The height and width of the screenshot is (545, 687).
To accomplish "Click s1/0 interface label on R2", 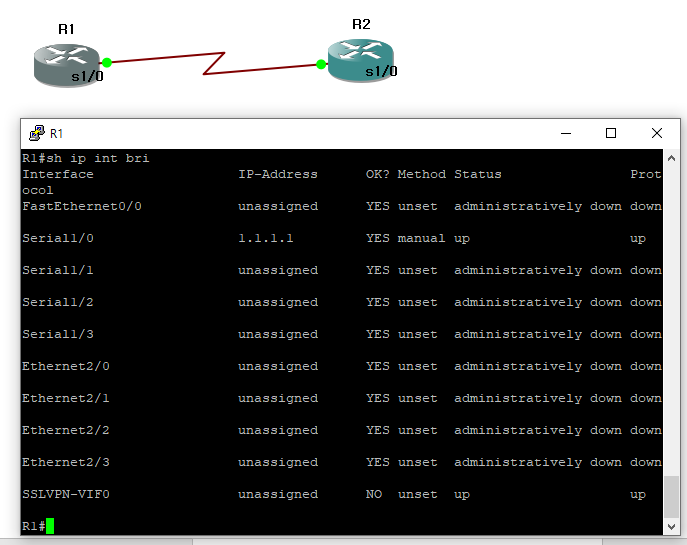I will (381, 71).
